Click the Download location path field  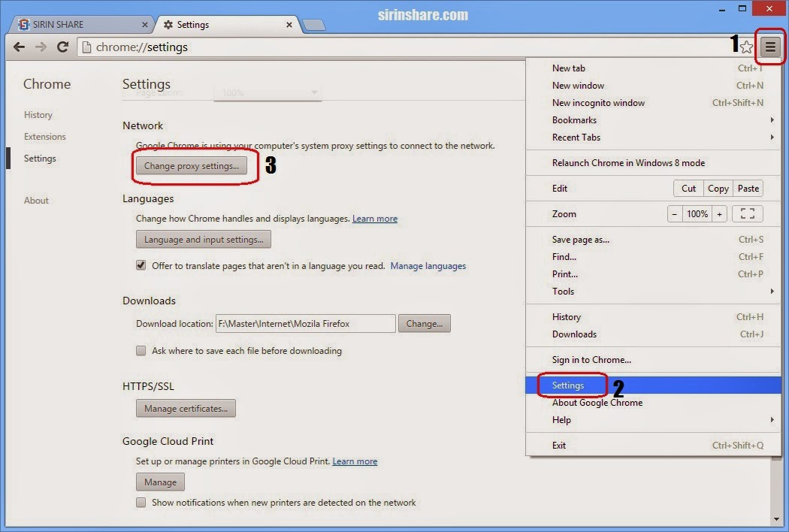[x=305, y=324]
